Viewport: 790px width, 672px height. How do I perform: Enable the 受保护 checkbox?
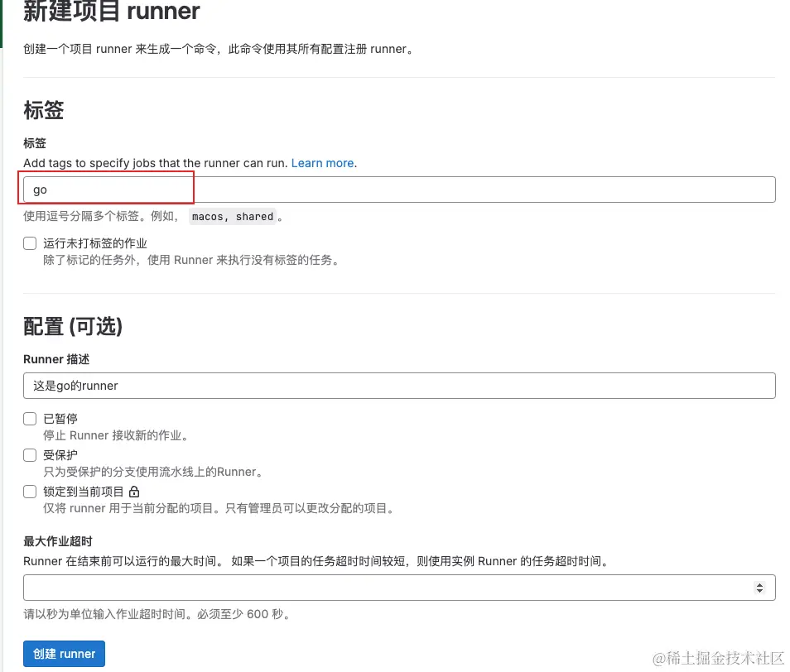(30, 454)
